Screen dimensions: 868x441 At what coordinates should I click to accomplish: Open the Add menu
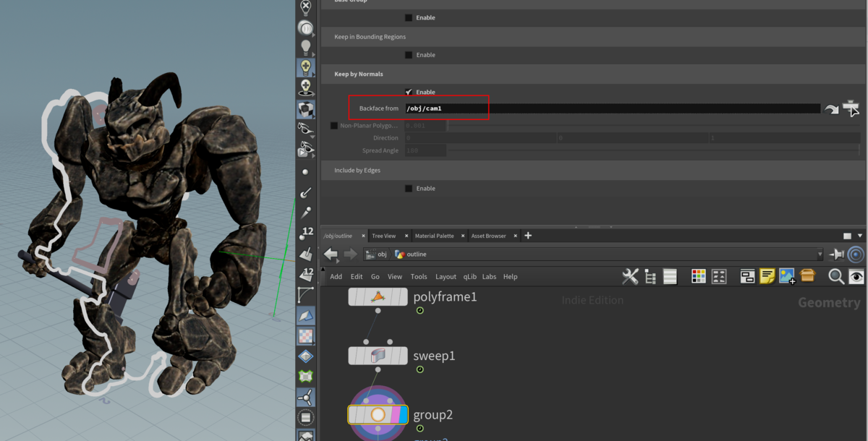336,276
